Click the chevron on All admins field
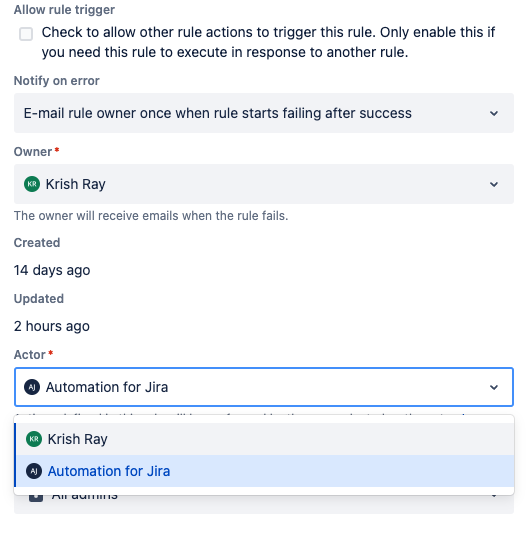 pyautogui.click(x=494, y=496)
